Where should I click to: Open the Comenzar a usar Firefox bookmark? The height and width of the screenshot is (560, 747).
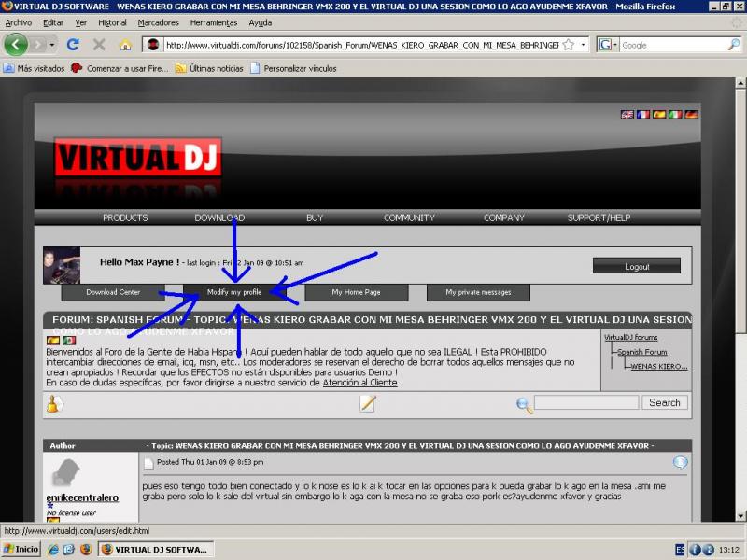[x=120, y=68]
